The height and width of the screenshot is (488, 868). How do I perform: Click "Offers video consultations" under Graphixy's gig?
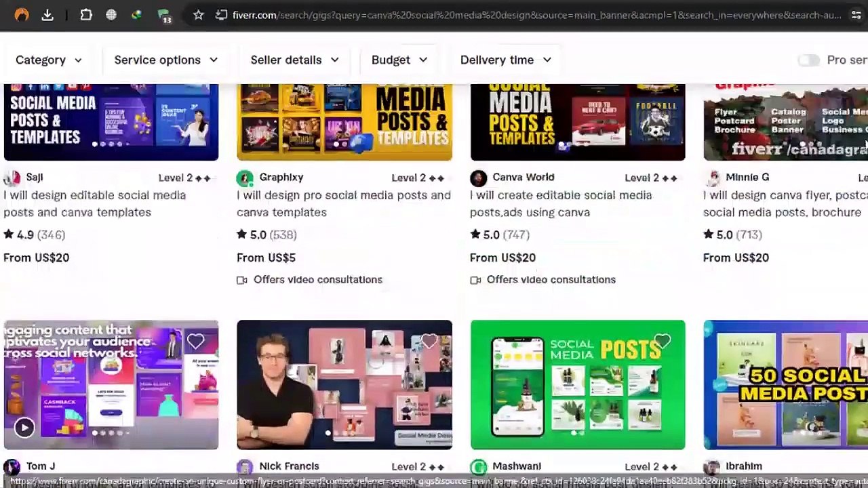[x=318, y=280]
